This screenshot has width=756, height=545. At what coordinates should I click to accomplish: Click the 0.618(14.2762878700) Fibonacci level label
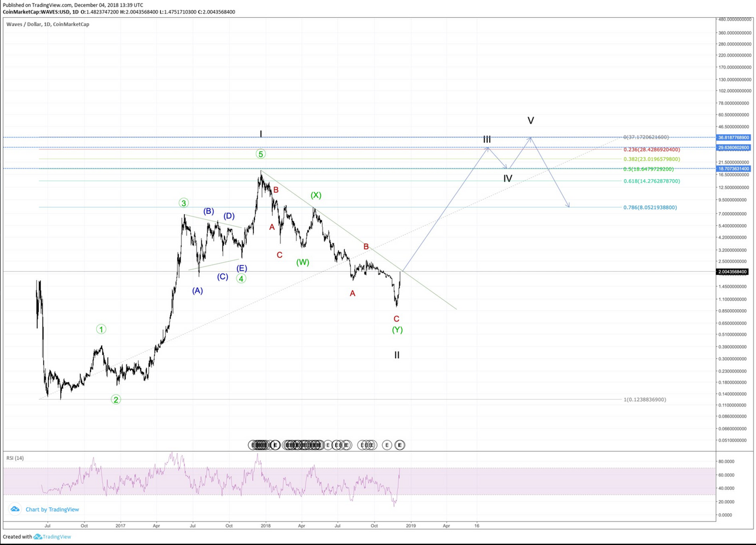coord(651,181)
